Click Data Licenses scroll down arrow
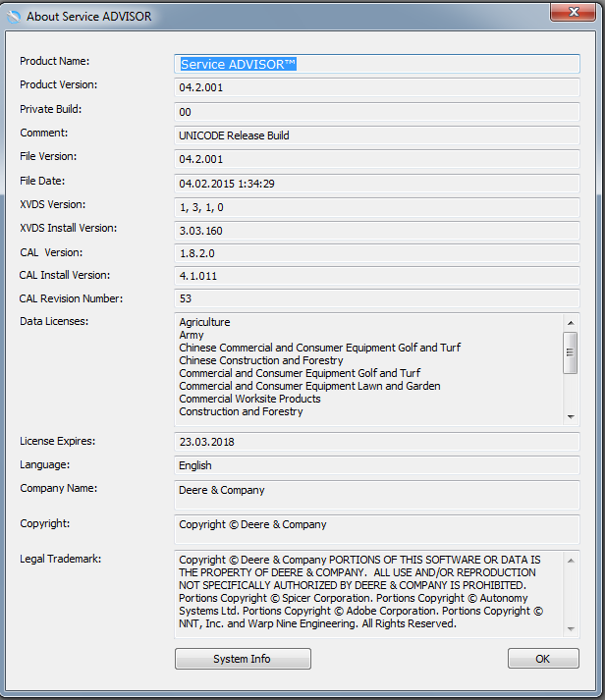Image resolution: width=605 pixels, height=700 pixels. pyautogui.click(x=571, y=416)
